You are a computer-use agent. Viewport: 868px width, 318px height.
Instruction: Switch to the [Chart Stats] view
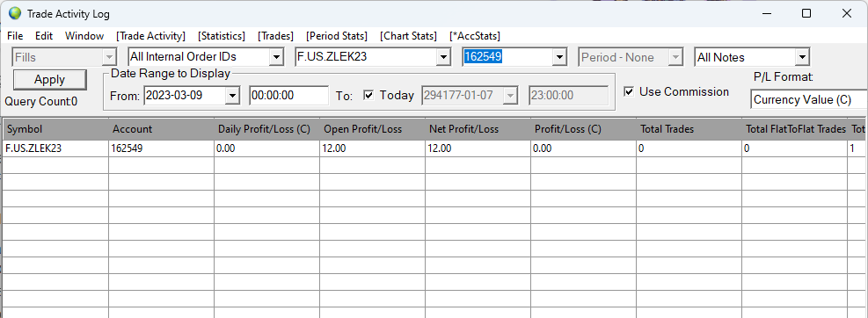409,36
